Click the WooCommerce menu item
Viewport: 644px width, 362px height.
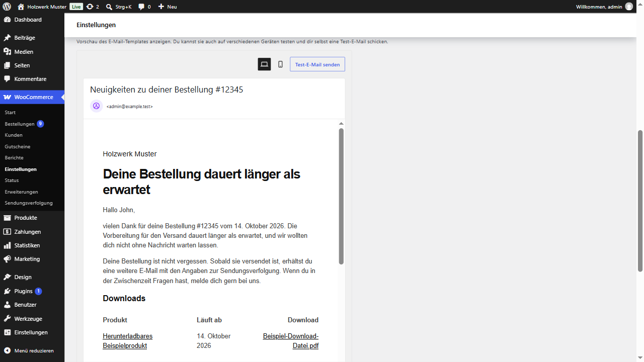(x=32, y=97)
